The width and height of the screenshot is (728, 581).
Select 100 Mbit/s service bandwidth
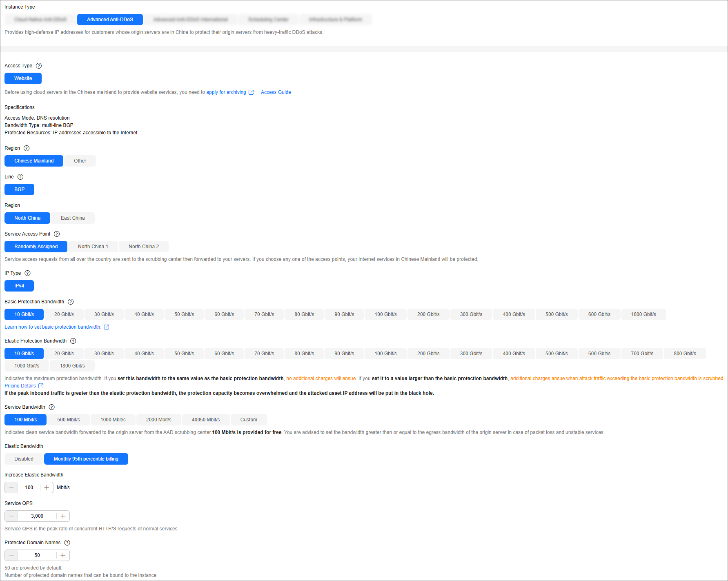pyautogui.click(x=26, y=420)
